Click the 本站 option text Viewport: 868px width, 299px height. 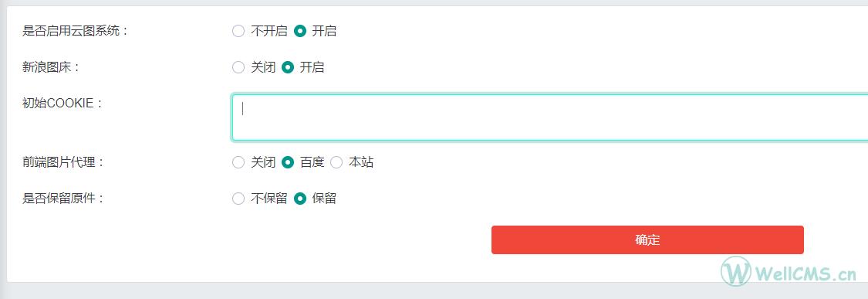360,162
